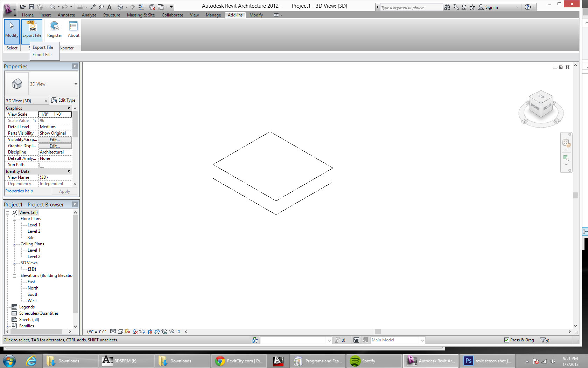Click the ViewCube in 3D view
The height and width of the screenshot is (368, 588).
[541, 104]
